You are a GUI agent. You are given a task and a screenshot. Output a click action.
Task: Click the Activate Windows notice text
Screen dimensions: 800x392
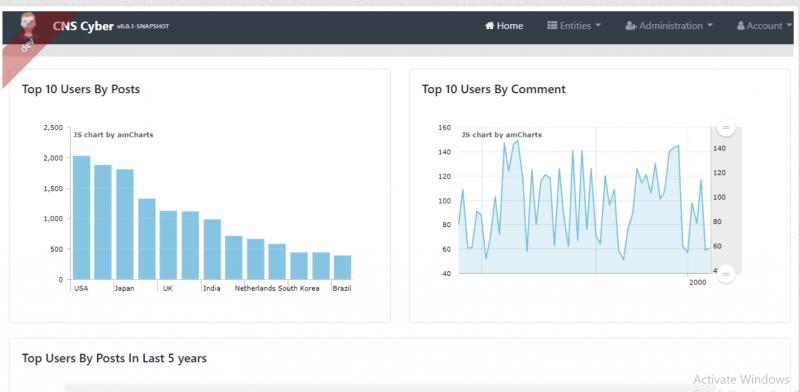coord(741,379)
